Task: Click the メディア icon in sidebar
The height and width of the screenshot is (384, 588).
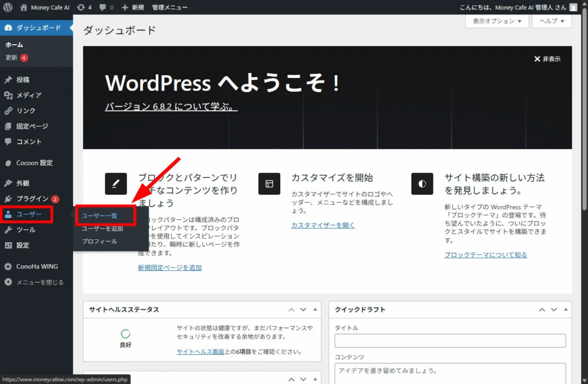Action: click(8, 95)
